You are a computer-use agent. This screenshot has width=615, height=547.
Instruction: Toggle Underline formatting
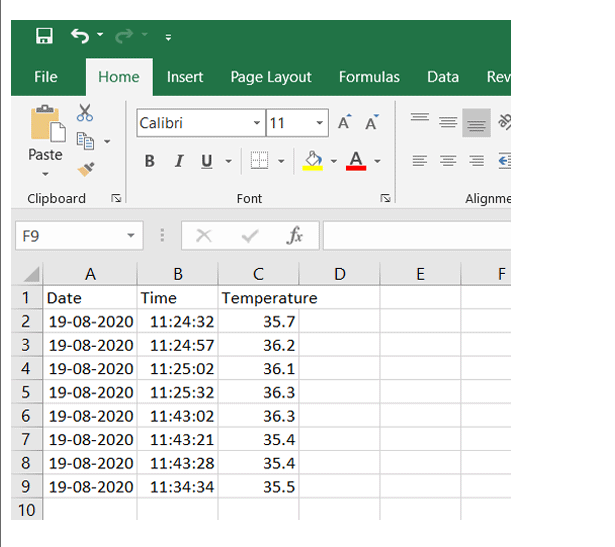coord(206,161)
